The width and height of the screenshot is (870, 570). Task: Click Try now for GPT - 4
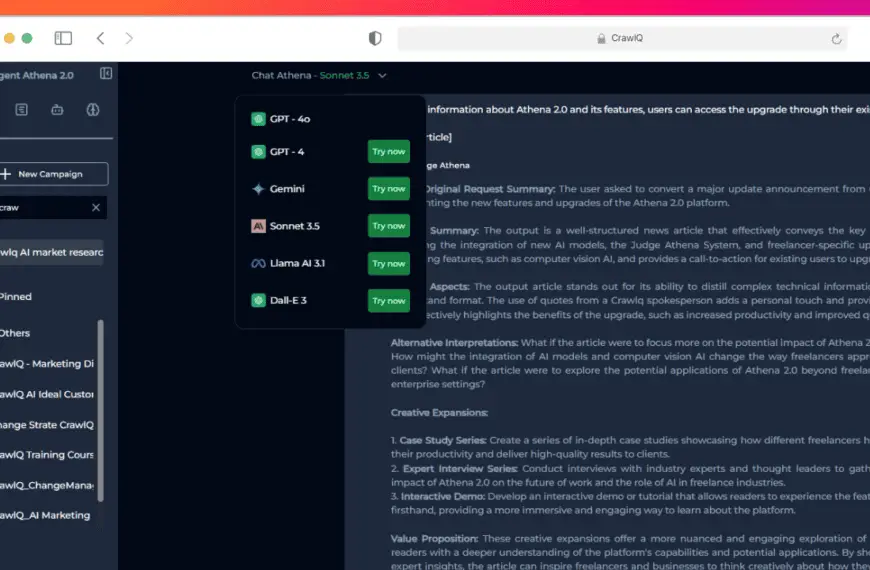point(389,152)
